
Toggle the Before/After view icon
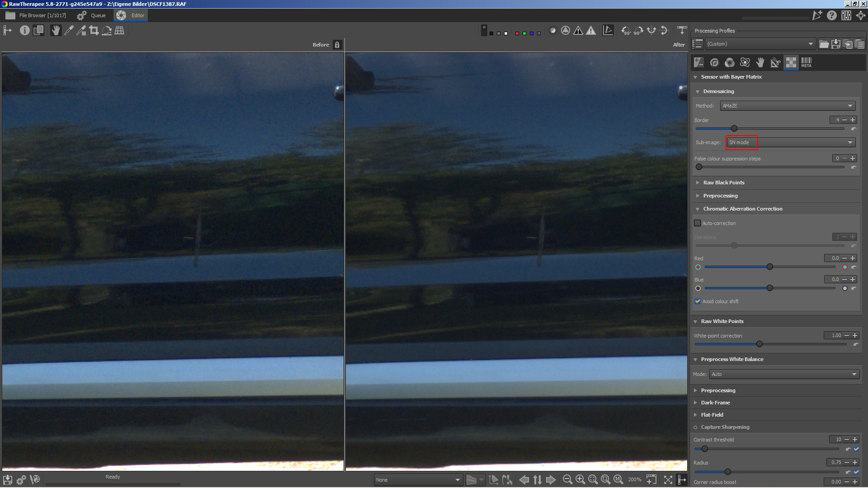(x=38, y=30)
